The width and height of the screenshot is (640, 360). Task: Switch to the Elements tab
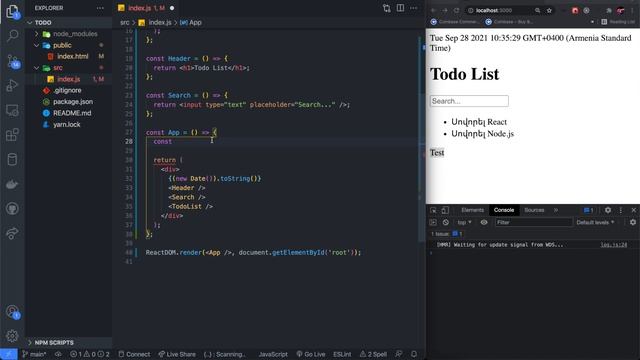pos(472,210)
